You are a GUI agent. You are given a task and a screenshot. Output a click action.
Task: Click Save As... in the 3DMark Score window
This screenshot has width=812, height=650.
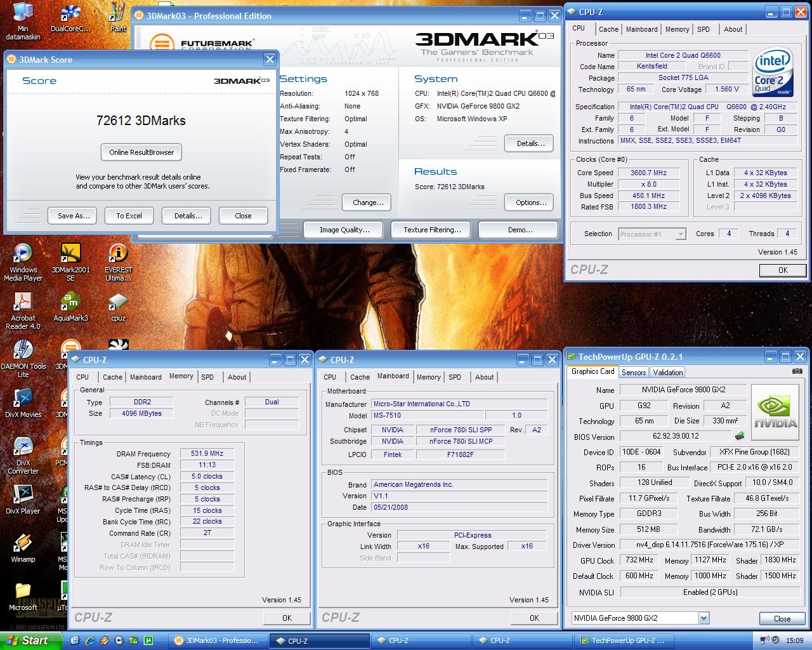(x=74, y=216)
